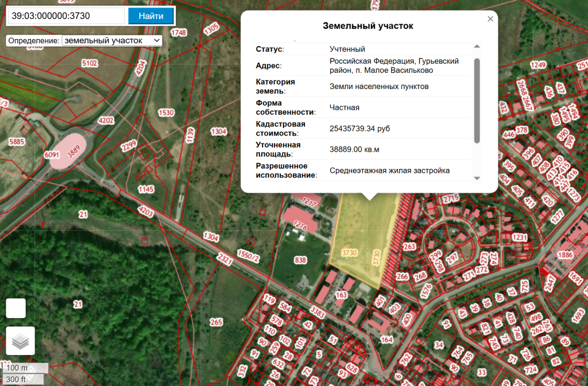
Task: Expand the Определение object type dropdown
Action: coord(113,41)
